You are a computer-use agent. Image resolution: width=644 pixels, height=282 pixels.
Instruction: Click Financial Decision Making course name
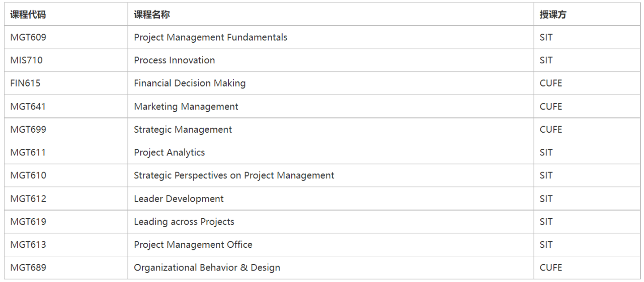tap(190, 83)
